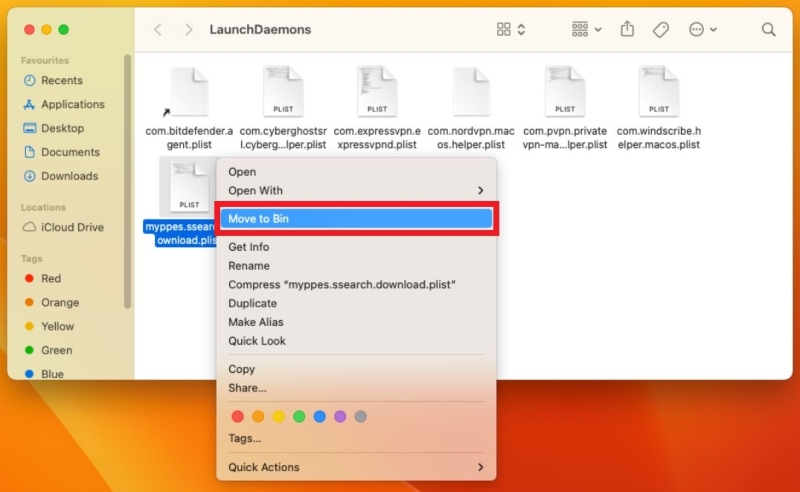This screenshot has width=800, height=492.
Task: Choose Duplicate in context menu
Action: 356,304
